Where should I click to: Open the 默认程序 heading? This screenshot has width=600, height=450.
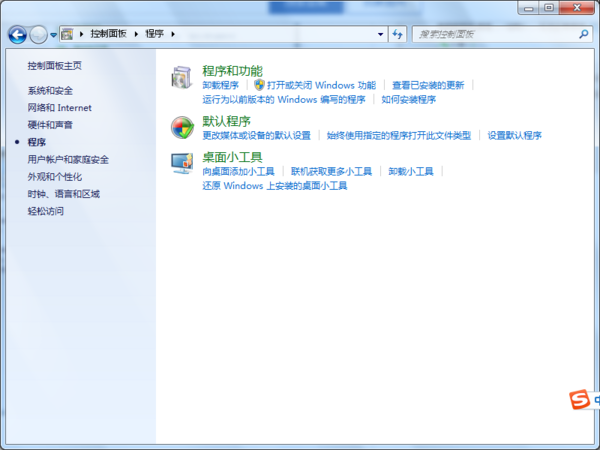[x=226, y=121]
